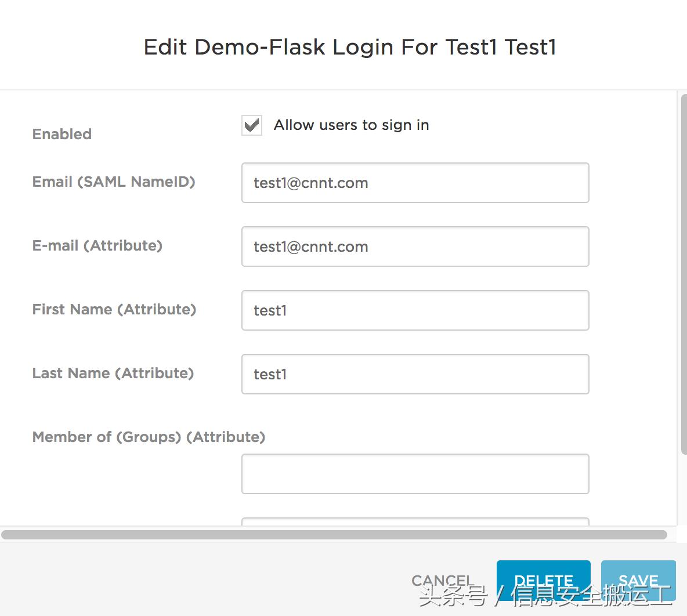Viewport: 687px width, 616px height.
Task: Click the partially visible field below Member of
Action: pos(415,521)
